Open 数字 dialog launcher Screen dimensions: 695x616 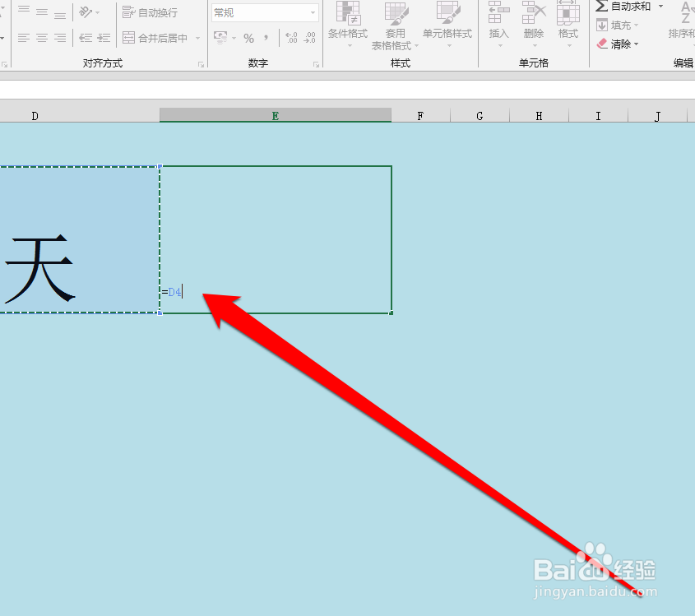(316, 65)
